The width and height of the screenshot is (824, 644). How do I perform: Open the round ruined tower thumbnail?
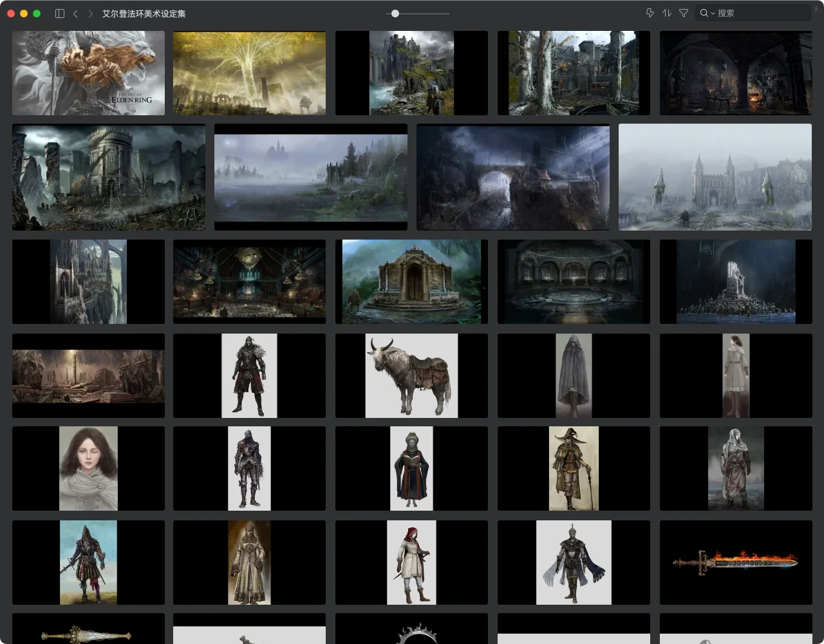pyautogui.click(x=109, y=177)
